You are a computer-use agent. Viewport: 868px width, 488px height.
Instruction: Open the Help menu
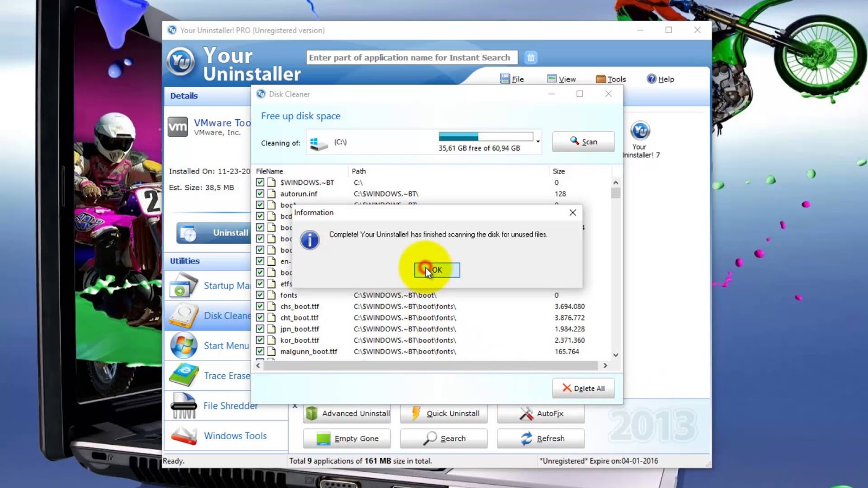(660, 79)
